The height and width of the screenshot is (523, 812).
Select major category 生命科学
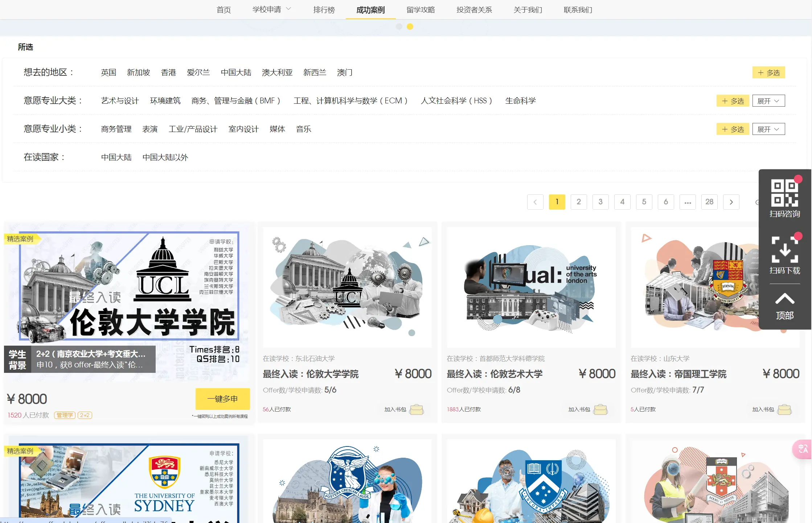pos(520,101)
